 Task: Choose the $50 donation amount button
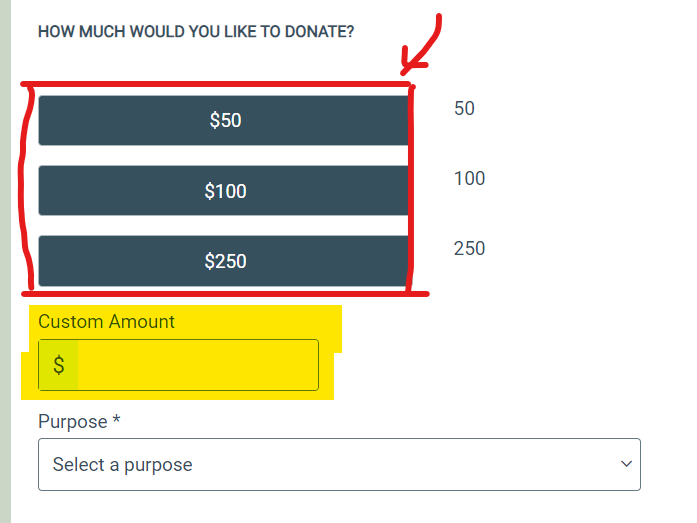pos(224,121)
